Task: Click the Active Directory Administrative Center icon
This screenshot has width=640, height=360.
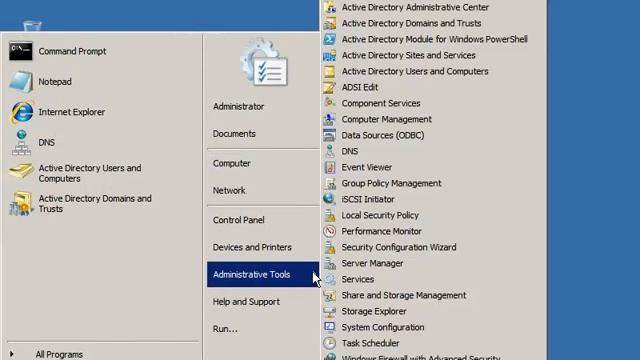Action: pos(329,7)
